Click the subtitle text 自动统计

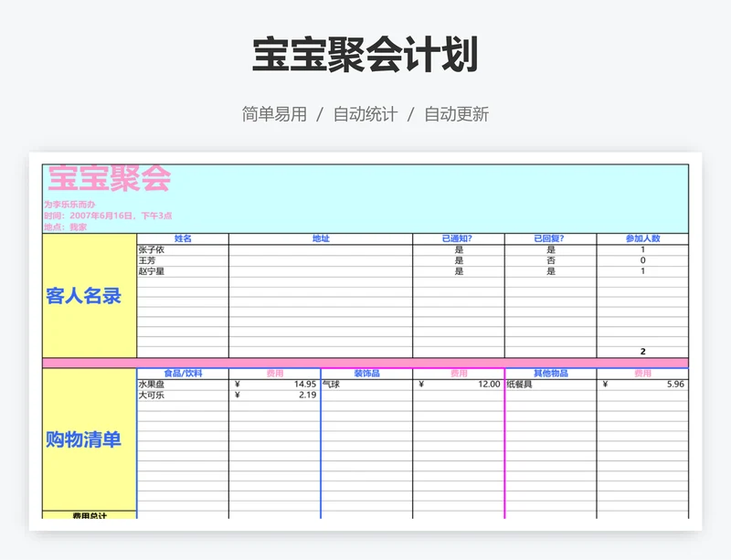(x=365, y=114)
